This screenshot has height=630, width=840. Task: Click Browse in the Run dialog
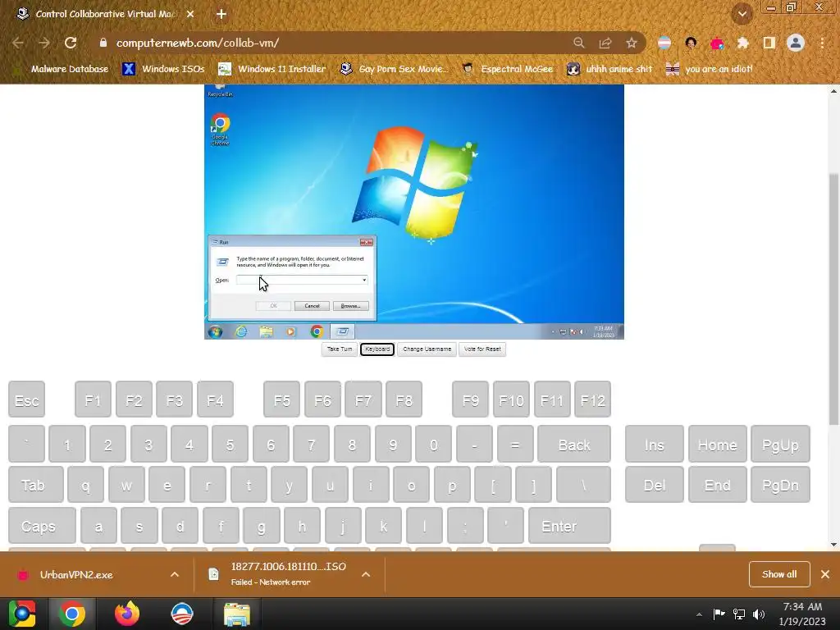point(350,306)
